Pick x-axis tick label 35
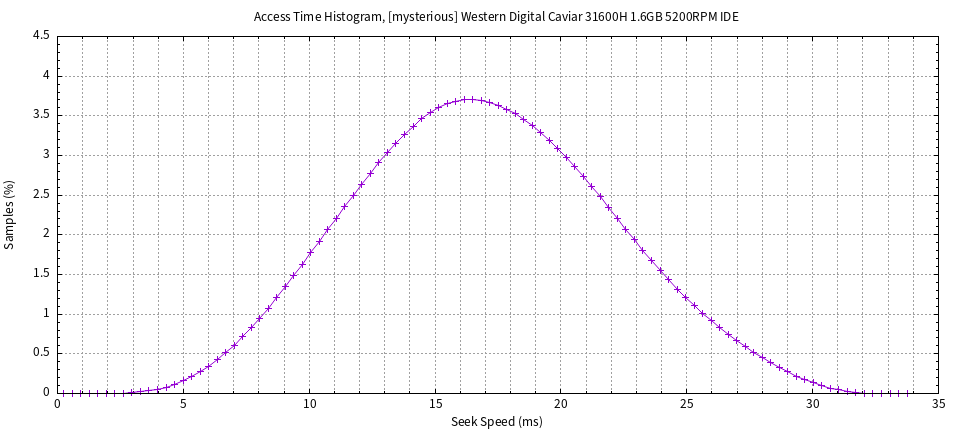The image size is (960, 432). point(938,405)
